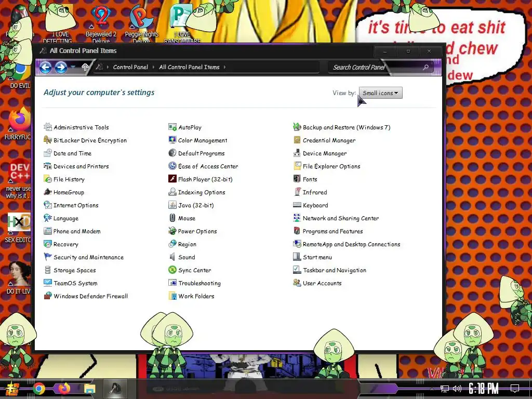The image size is (532, 399).
Task: Open Administrative Tools icon
Action: (x=48, y=127)
